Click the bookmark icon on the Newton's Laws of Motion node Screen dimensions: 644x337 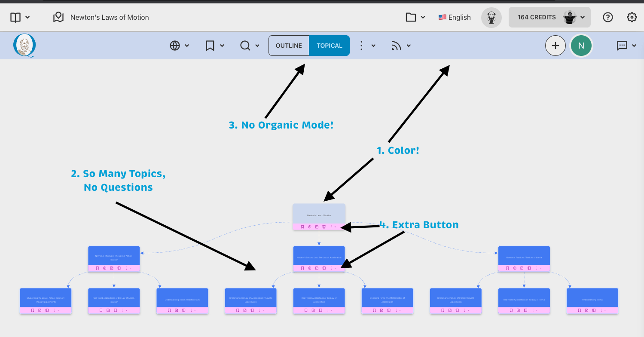click(302, 227)
